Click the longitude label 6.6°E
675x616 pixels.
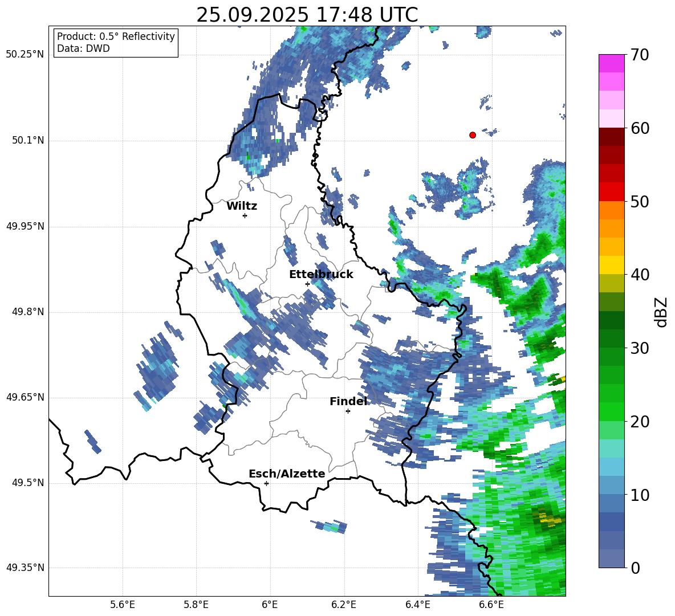coord(491,605)
